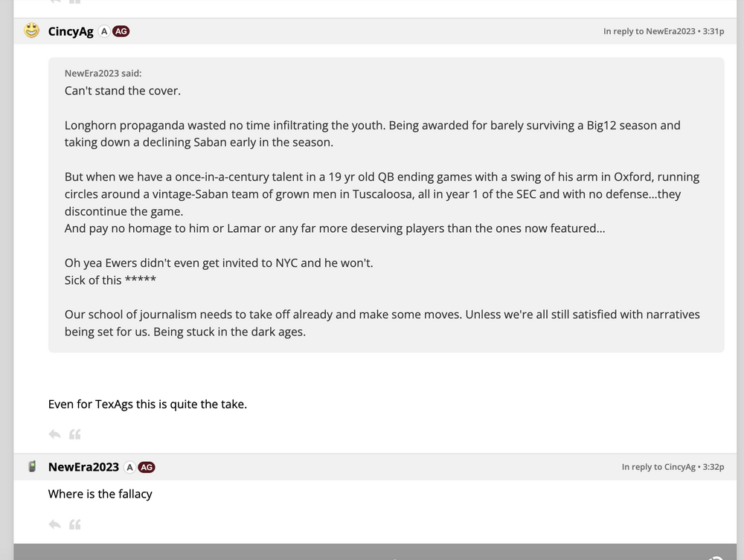This screenshot has height=560, width=744.
Task: Quote NewEra2023's "Where is the fallacy" post
Action: tap(74, 524)
